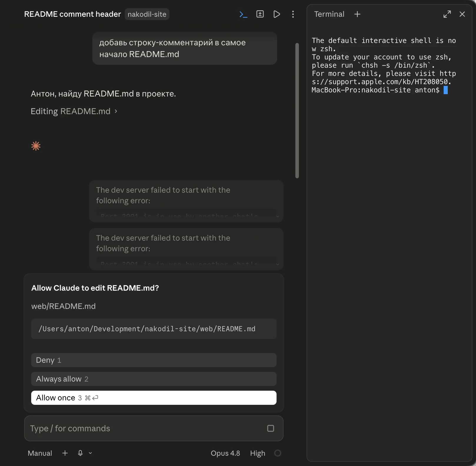476x466 pixels.
Task: Click the nakodil-site project badge
Action: pos(147,14)
